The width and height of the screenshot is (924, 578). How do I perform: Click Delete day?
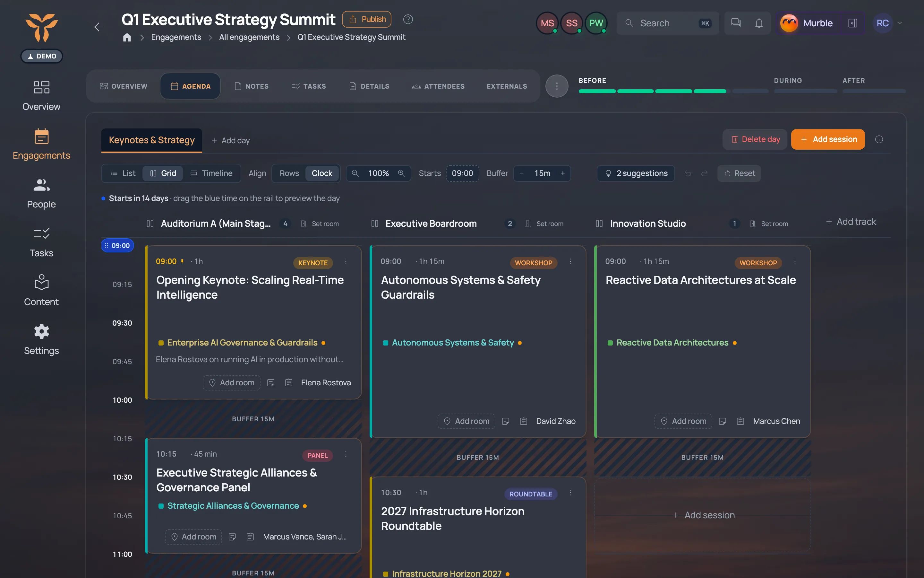click(x=755, y=140)
